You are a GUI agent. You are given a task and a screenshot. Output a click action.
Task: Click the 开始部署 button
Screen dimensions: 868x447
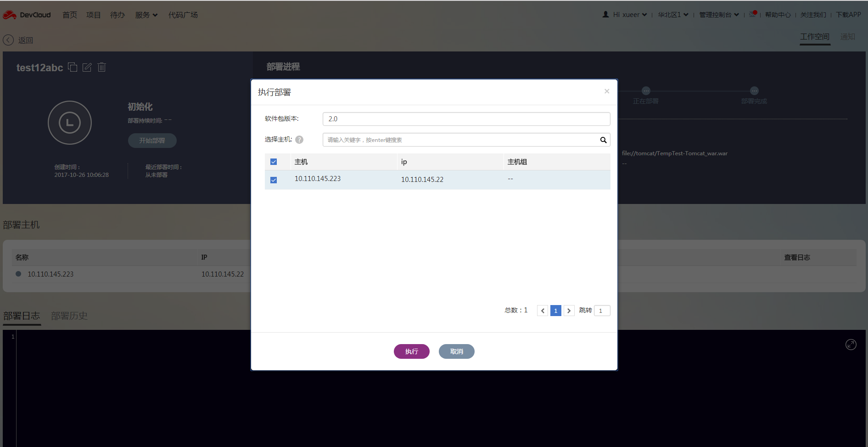pyautogui.click(x=152, y=141)
